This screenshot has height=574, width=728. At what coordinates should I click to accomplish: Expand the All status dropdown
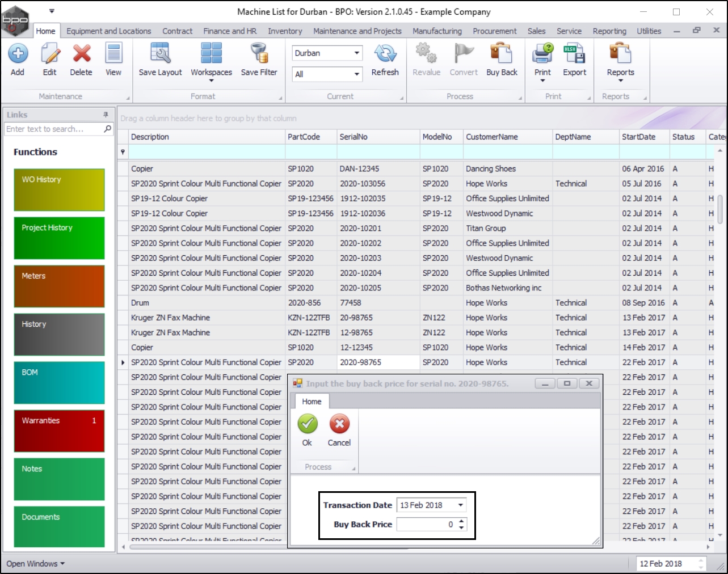pyautogui.click(x=356, y=74)
